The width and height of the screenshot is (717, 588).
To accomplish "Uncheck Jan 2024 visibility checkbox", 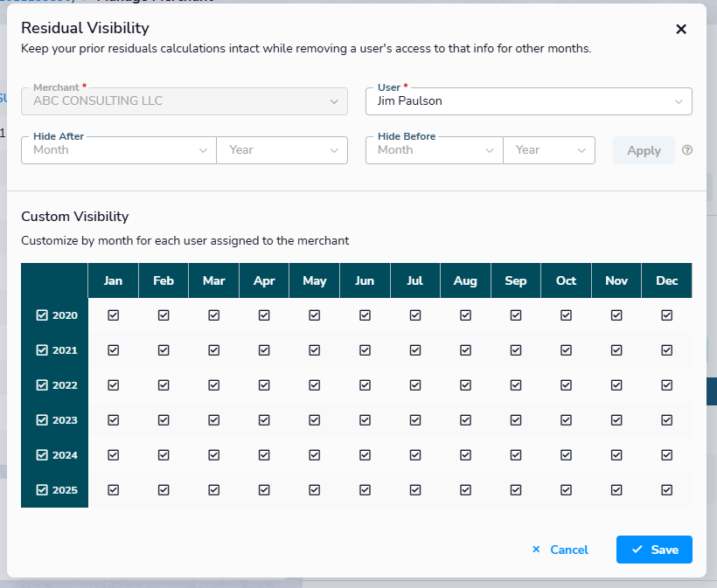I will [x=114, y=455].
